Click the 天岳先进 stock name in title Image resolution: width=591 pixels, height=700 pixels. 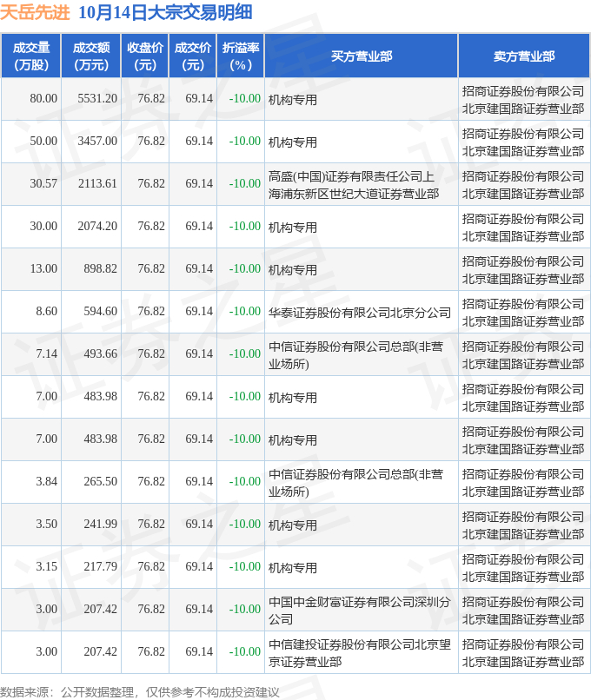pos(36,12)
